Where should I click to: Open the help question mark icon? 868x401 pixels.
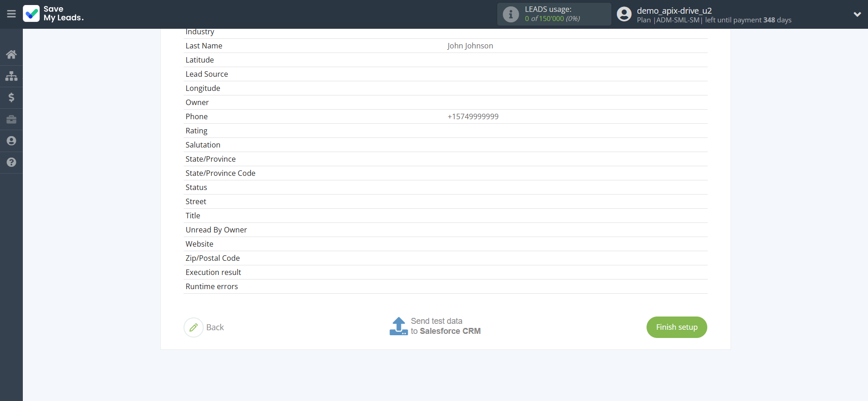tap(11, 162)
